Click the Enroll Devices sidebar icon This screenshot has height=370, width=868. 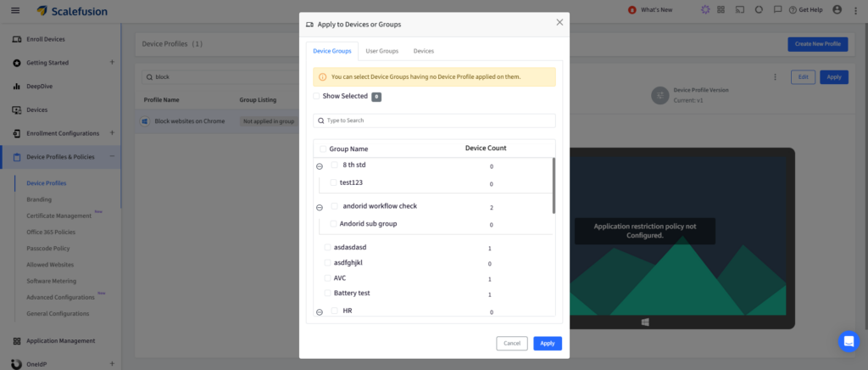pyautogui.click(x=17, y=39)
